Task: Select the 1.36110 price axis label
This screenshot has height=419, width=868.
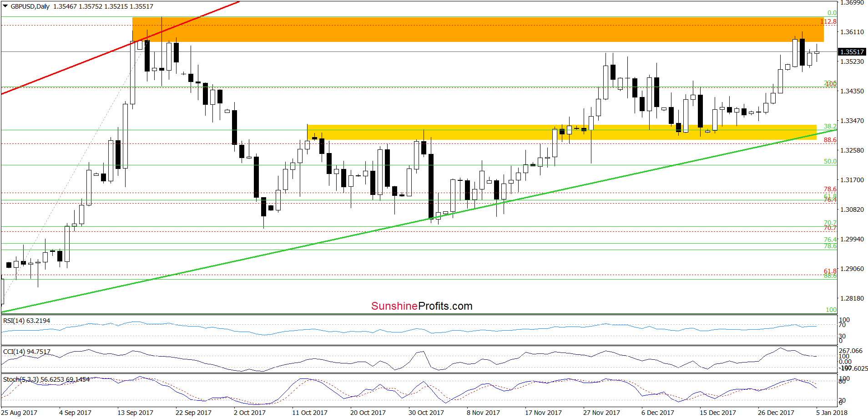Action: [852, 32]
